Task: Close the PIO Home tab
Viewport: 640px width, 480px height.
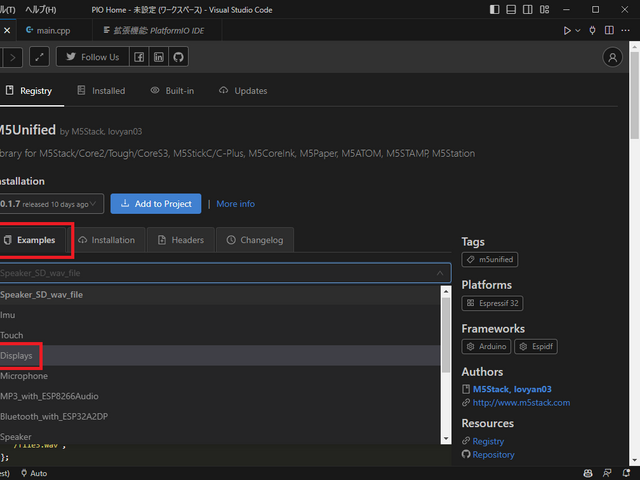Action: (x=7, y=31)
